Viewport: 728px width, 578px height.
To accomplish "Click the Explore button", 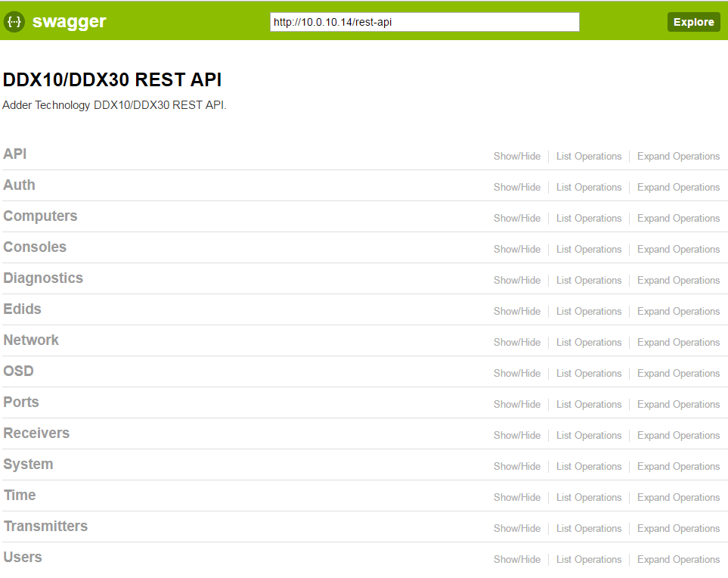I will click(693, 22).
